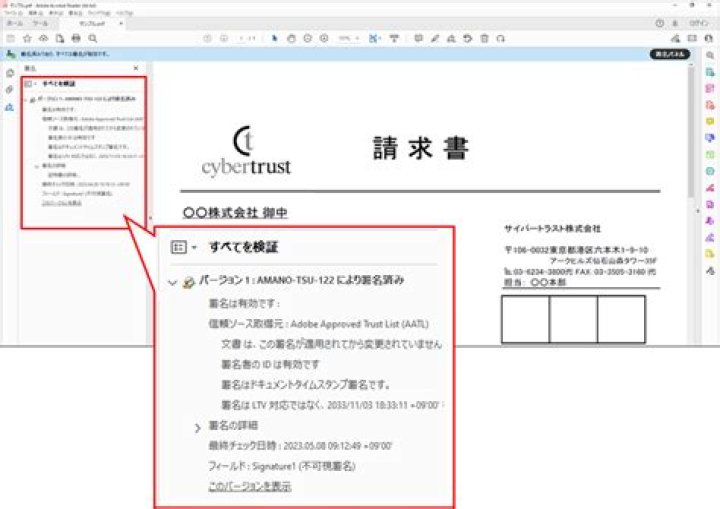
Task: Click the magnifier find-text toolbar icon
Action: point(93,39)
